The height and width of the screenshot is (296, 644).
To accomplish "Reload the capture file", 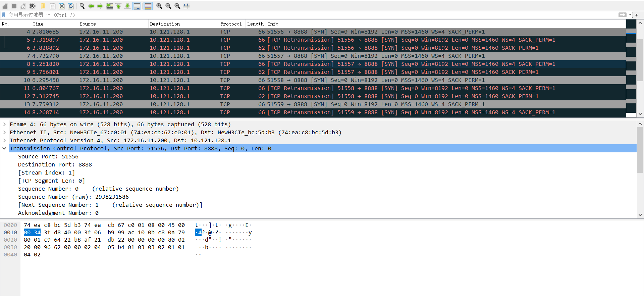I will coord(71,6).
